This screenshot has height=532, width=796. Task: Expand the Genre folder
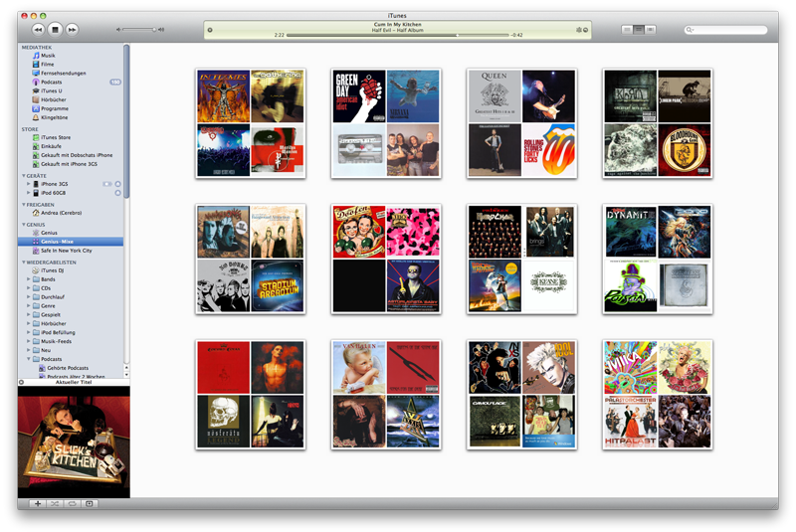(x=29, y=306)
